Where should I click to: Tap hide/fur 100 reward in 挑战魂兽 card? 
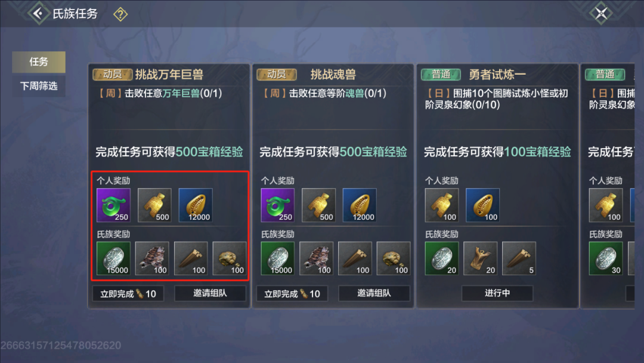pos(316,259)
